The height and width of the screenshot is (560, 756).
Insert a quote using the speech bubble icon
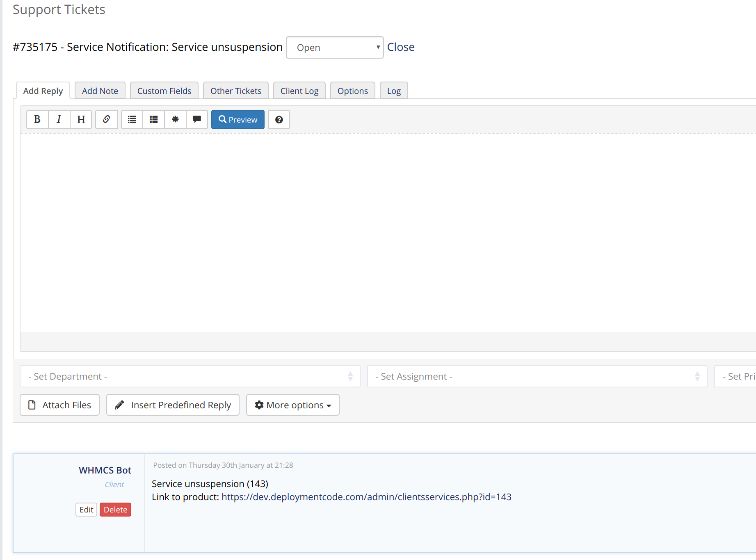(x=197, y=119)
